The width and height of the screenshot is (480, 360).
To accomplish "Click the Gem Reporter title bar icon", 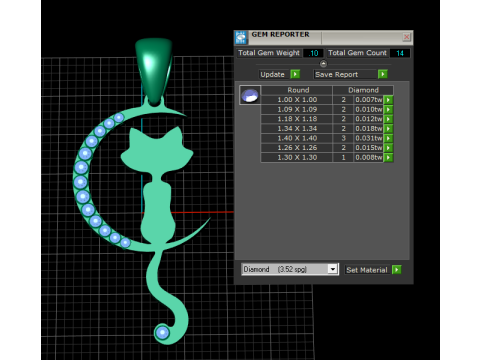I will pyautogui.click(x=241, y=37).
